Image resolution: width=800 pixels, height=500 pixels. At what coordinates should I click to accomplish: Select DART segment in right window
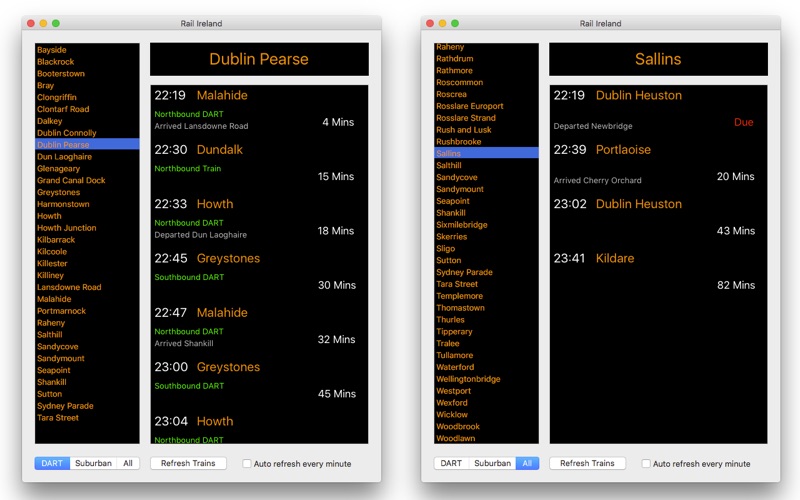point(451,463)
